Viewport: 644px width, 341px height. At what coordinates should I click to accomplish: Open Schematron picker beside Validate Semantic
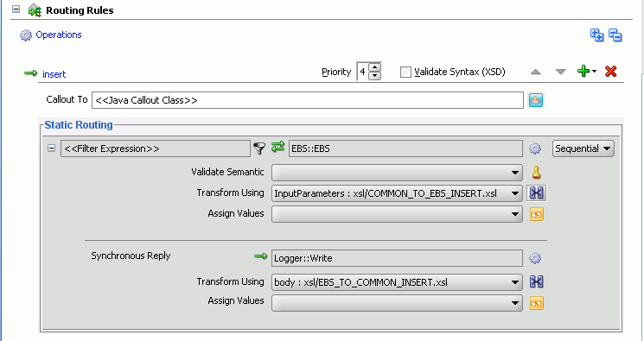[537, 173]
